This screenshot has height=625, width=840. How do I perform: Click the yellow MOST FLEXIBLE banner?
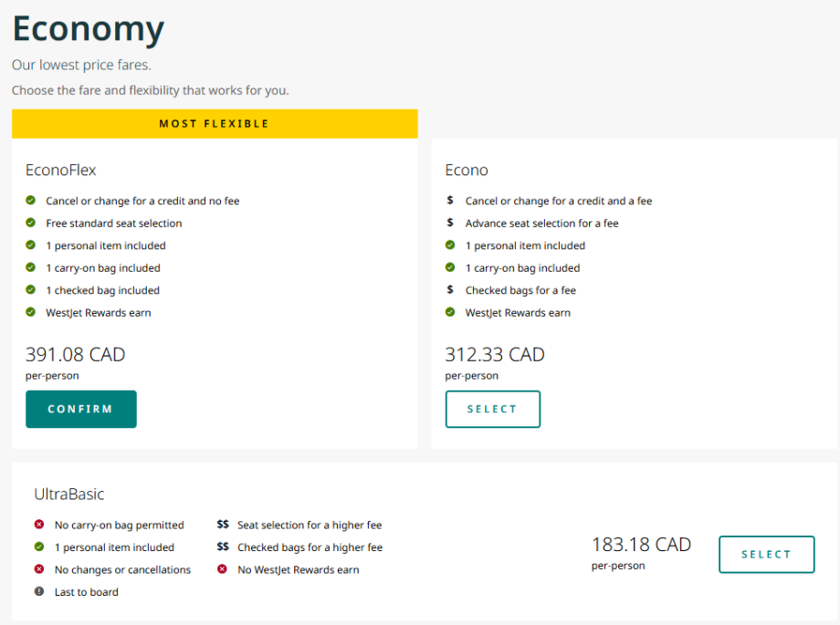[215, 123]
